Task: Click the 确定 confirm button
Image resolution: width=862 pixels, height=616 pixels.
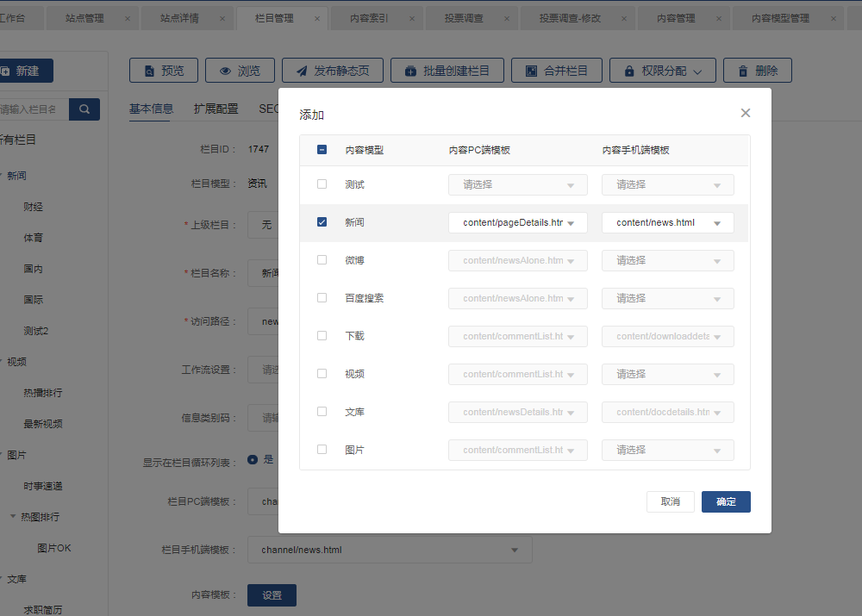Action: click(x=726, y=501)
